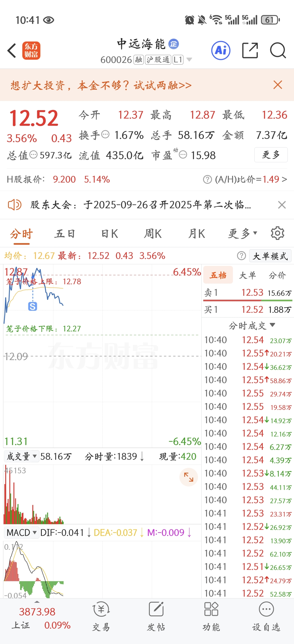Open the MACD indicator dropdown
The image size is (294, 644).
(22, 533)
